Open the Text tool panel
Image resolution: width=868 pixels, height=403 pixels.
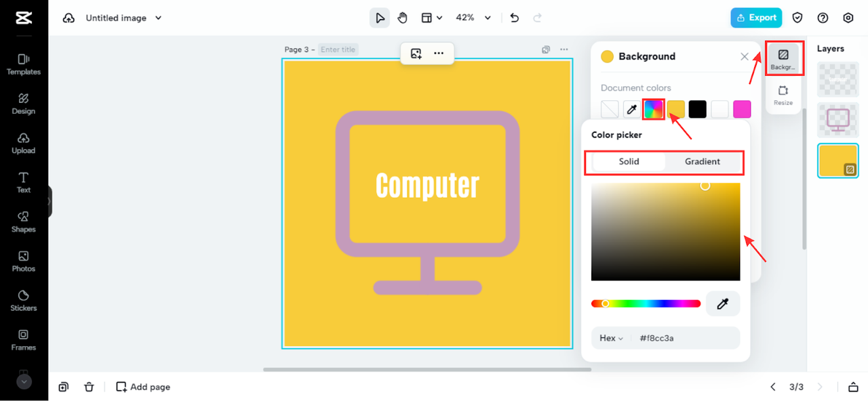coord(24,182)
